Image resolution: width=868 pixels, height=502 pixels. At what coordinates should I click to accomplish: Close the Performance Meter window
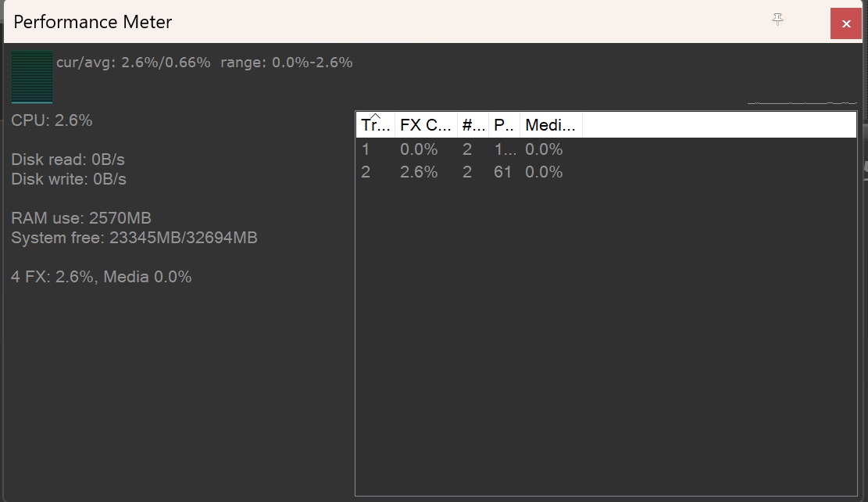(x=845, y=23)
